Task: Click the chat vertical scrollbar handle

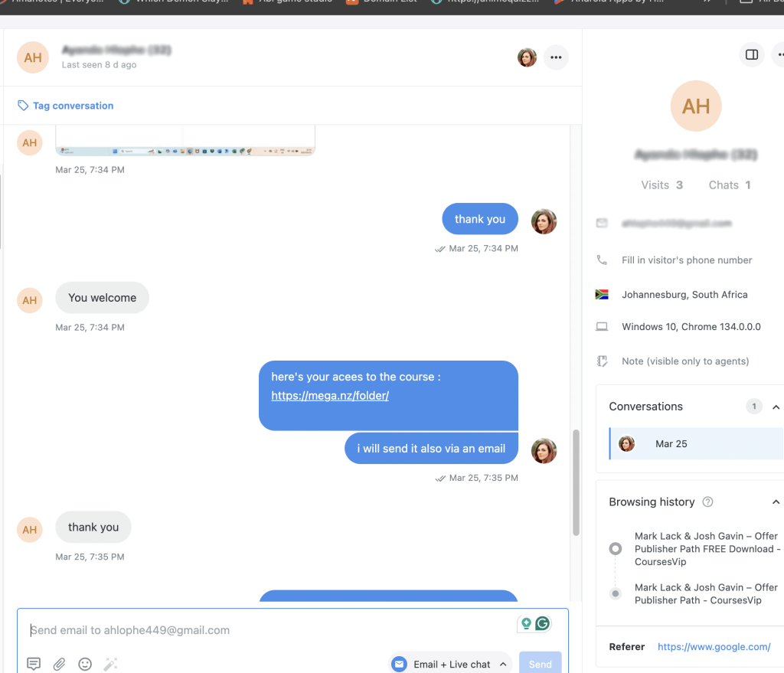Action: (x=576, y=482)
